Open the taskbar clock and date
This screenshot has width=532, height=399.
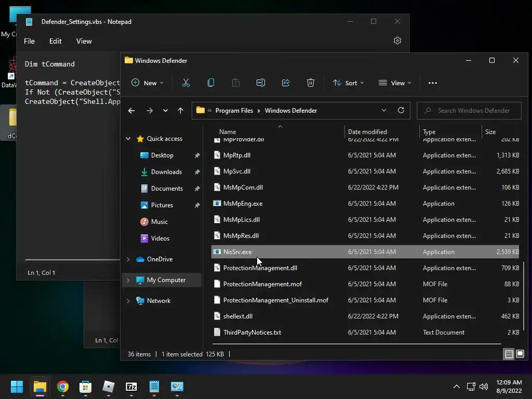point(509,387)
